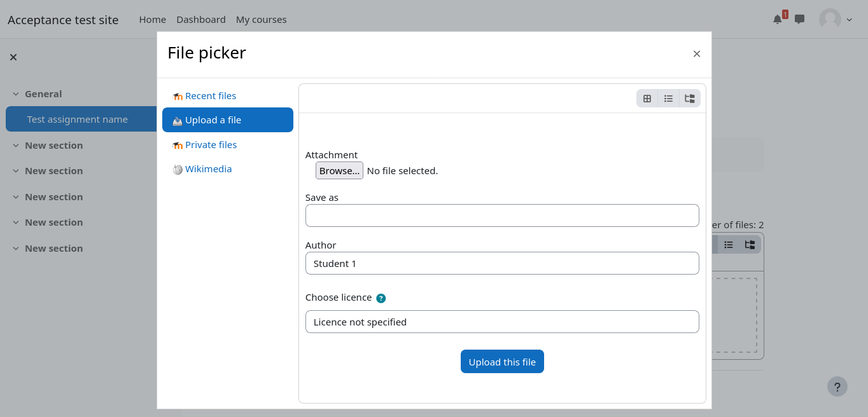Close the course index sidebar
868x417 pixels.
pyautogui.click(x=13, y=57)
